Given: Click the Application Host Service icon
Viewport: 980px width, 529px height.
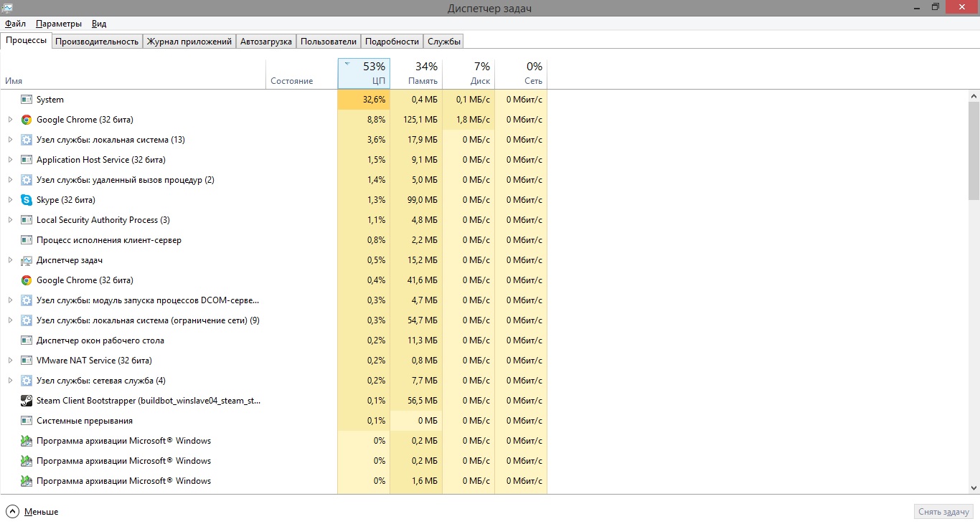Looking at the screenshot, I should pos(27,160).
